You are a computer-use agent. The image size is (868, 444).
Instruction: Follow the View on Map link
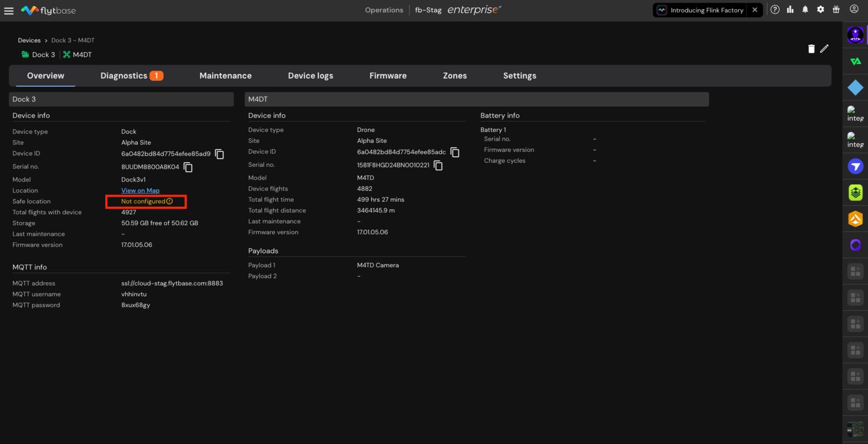[x=141, y=190]
